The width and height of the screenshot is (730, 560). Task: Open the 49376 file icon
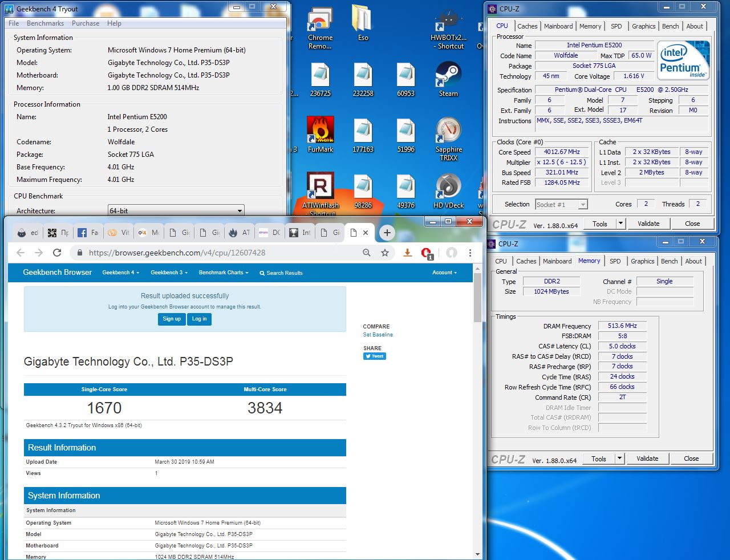[405, 191]
